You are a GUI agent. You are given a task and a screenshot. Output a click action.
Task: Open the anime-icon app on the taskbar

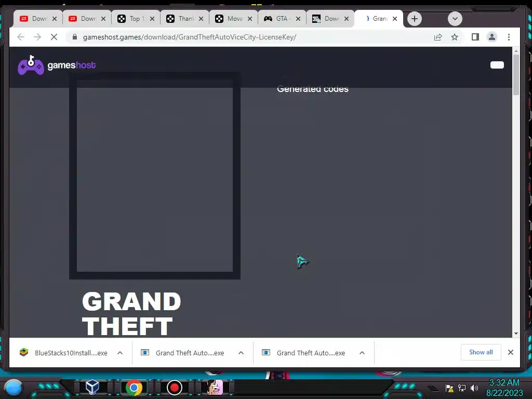[215, 387]
